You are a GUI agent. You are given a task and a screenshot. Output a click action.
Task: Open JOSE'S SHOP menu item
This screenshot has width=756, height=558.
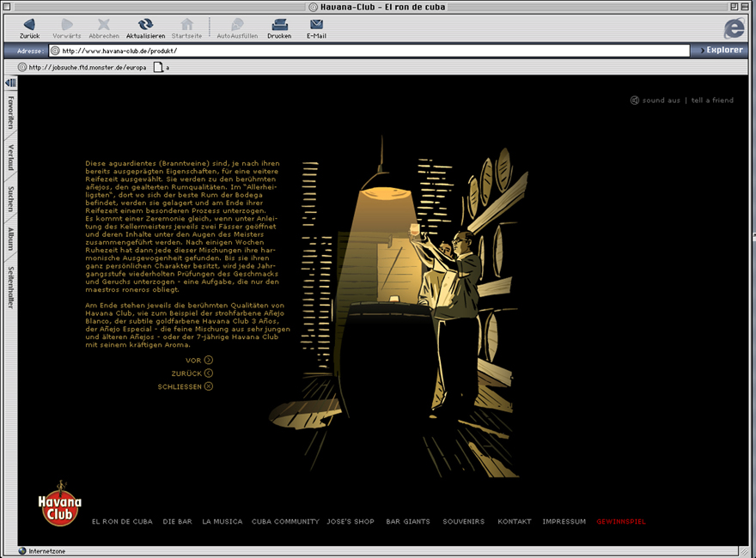click(351, 521)
